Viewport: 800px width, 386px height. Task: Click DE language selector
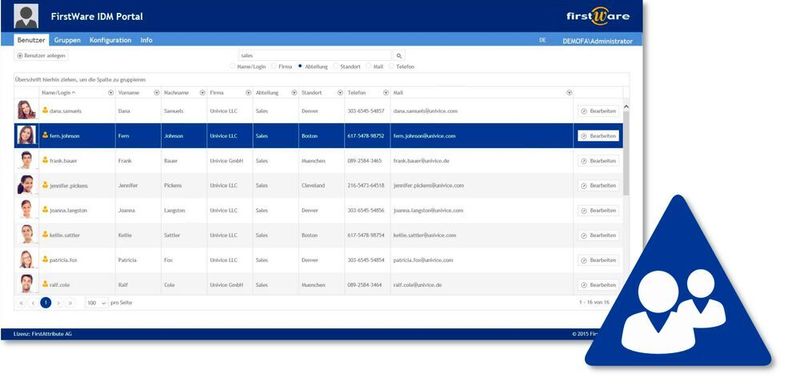coord(542,40)
